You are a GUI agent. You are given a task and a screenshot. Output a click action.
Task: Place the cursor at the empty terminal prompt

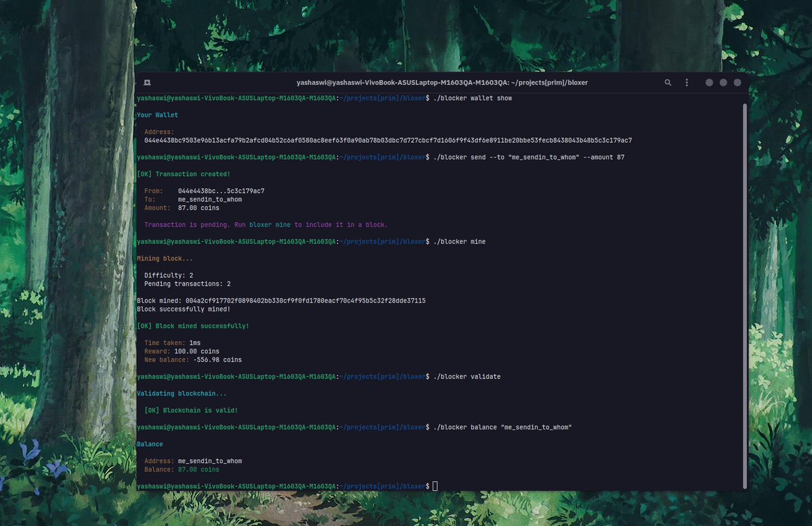[x=435, y=485]
